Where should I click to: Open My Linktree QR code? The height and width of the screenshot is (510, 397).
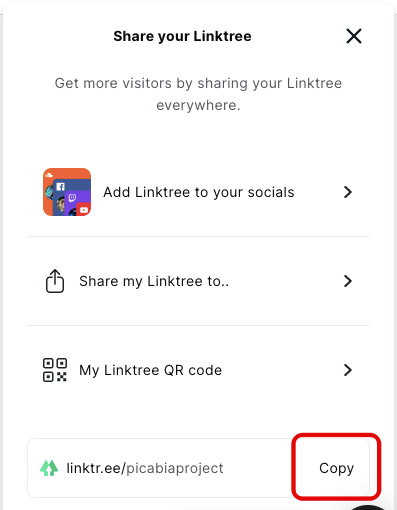[198, 370]
